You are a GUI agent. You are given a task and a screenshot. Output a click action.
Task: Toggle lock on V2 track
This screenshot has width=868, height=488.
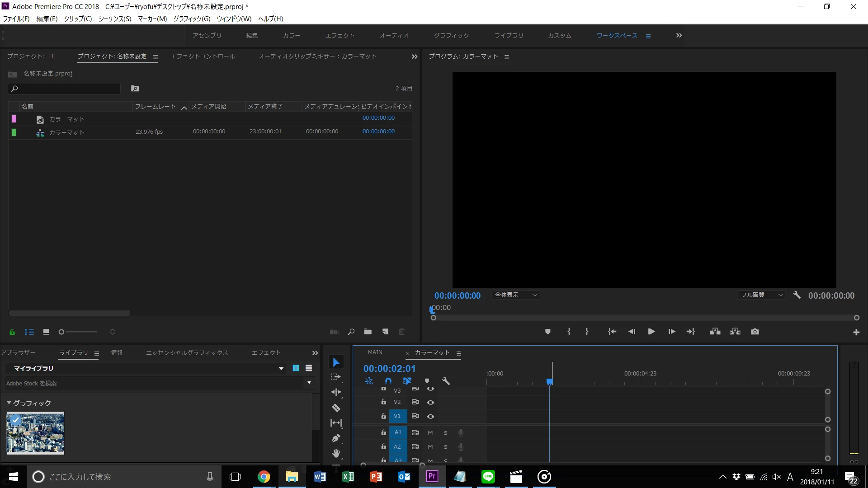[383, 402]
